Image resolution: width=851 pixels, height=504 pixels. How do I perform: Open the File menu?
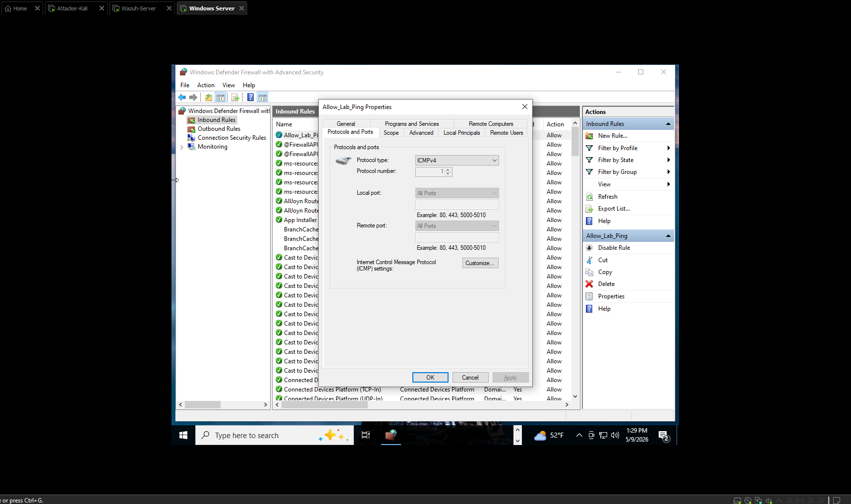click(185, 85)
